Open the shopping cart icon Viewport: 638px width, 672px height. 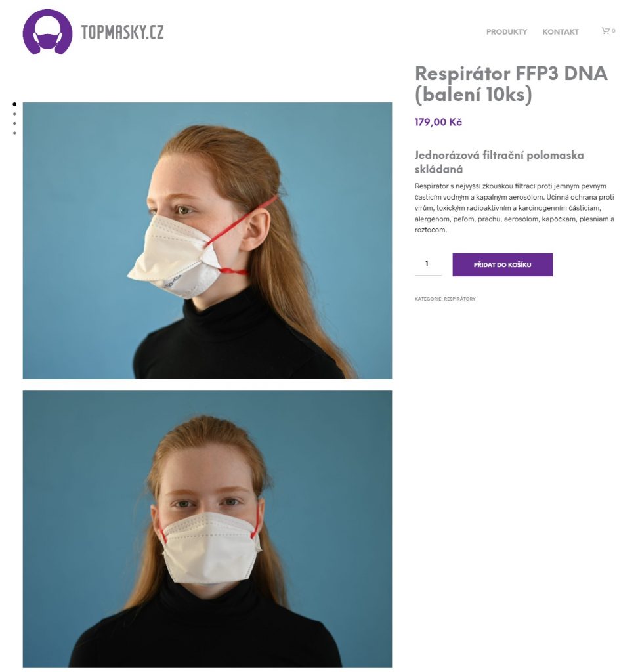tap(605, 31)
